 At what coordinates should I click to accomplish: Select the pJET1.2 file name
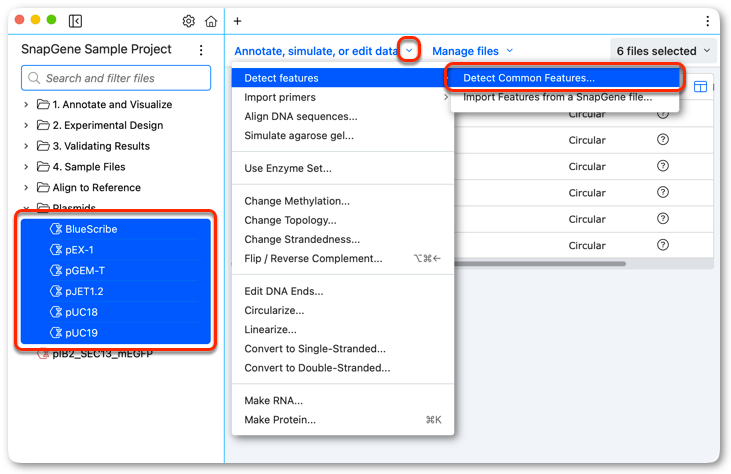[84, 291]
